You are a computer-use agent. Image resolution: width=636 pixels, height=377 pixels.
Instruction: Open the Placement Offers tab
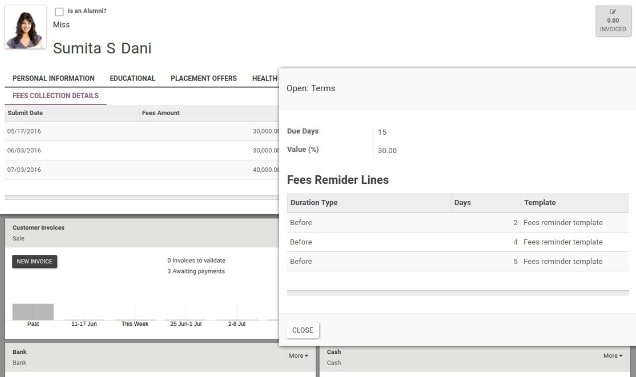pyautogui.click(x=204, y=78)
